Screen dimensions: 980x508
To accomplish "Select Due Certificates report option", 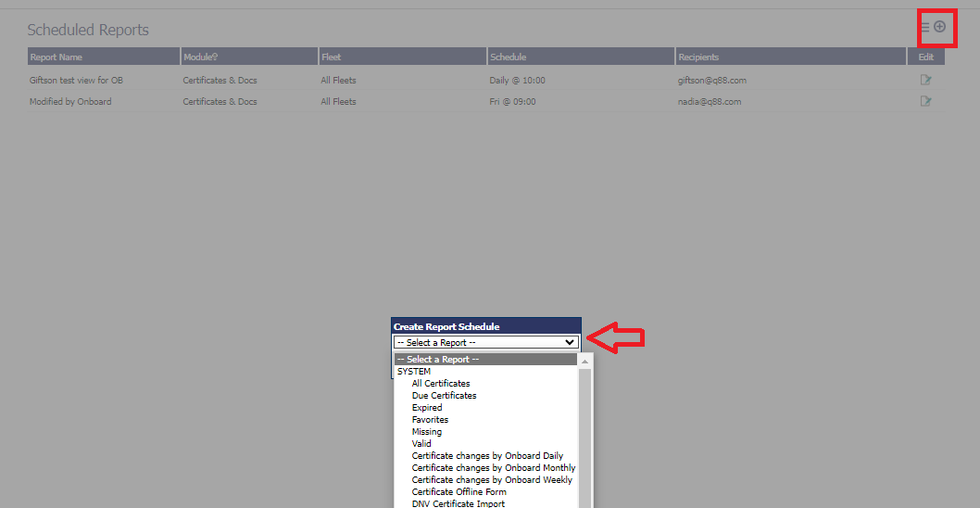I will pyautogui.click(x=444, y=396).
